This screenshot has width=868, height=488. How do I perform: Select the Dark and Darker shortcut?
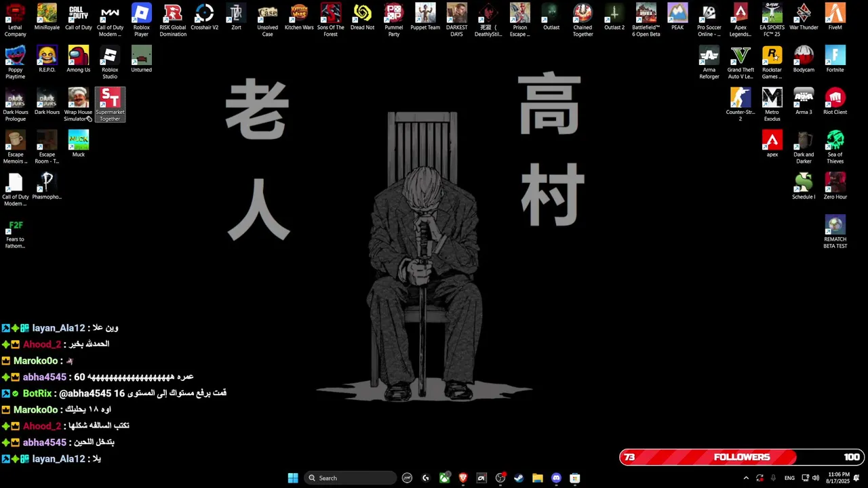point(804,147)
